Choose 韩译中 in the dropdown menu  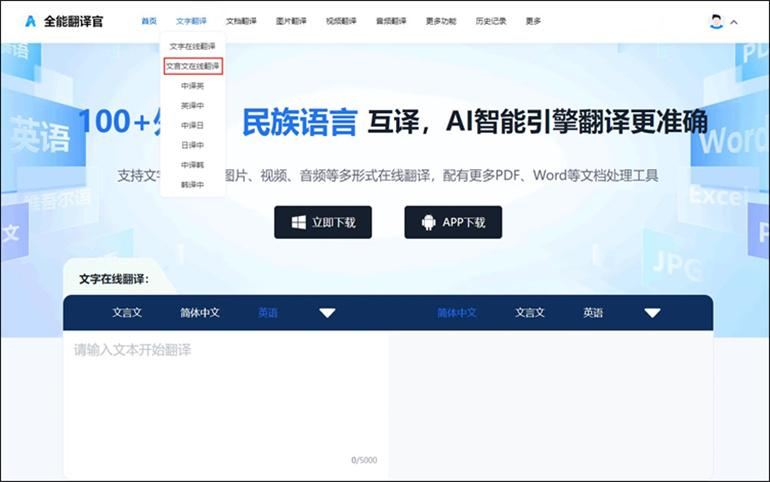click(x=192, y=185)
